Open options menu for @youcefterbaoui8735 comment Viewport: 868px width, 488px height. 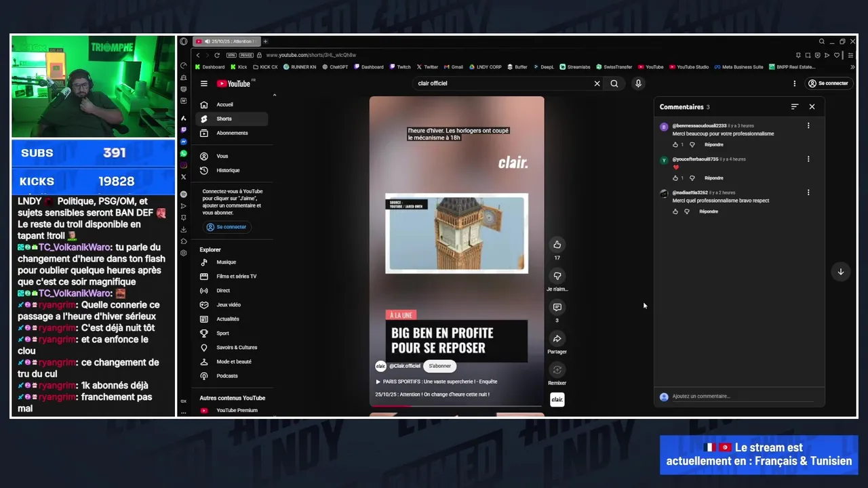coord(808,159)
